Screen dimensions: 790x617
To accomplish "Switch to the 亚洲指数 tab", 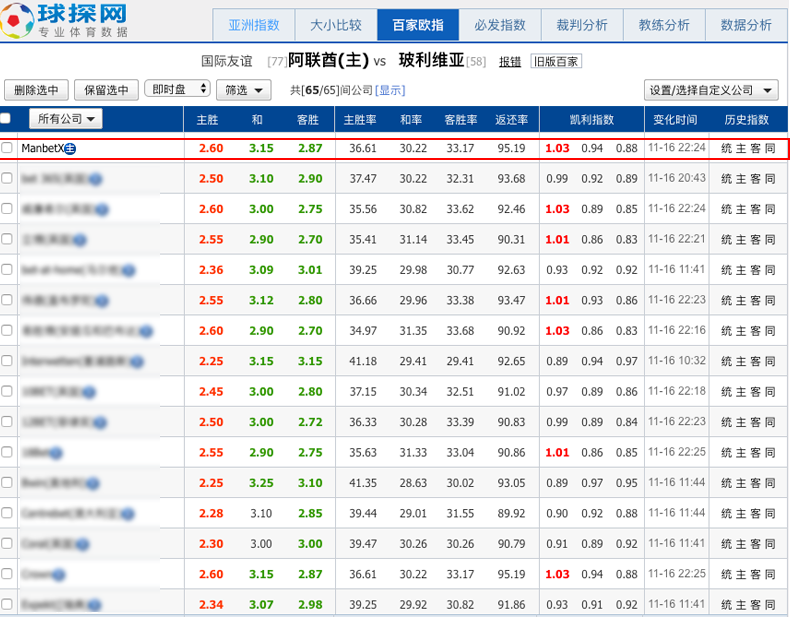I will (x=254, y=25).
